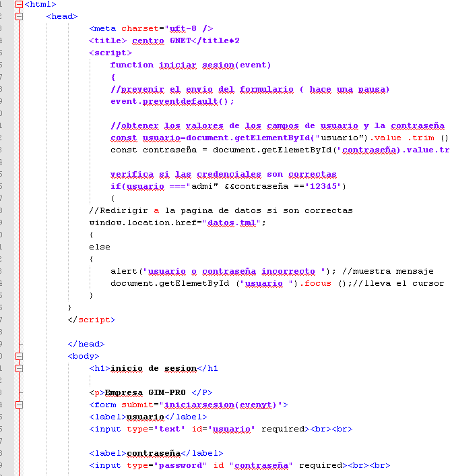
Task: Collapse the fold marker on the <h1> line
Action: click(x=19, y=368)
